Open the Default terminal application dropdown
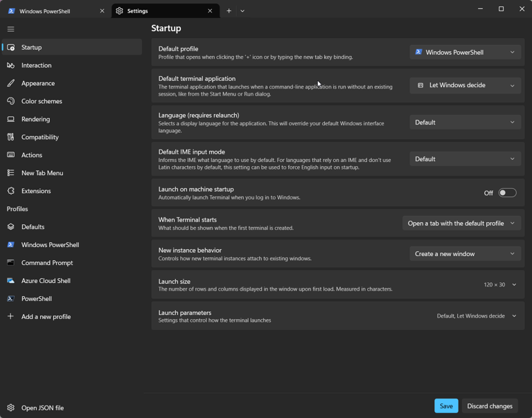532x418 pixels. (x=465, y=85)
